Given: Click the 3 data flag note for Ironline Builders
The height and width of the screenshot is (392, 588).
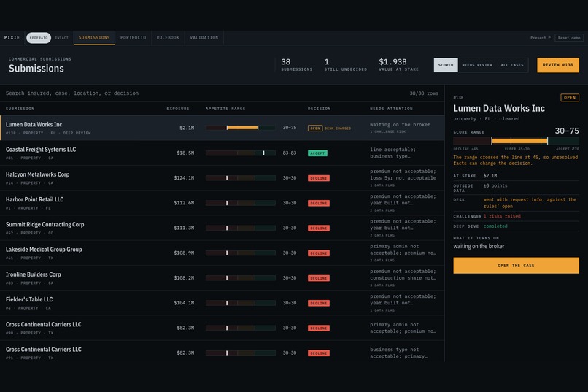Looking at the screenshot, I should click(x=382, y=285).
